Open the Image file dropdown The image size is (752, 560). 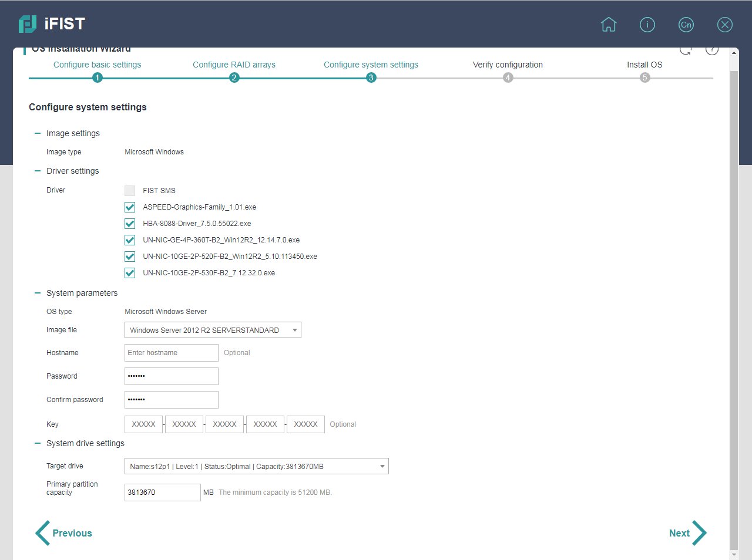pyautogui.click(x=213, y=330)
